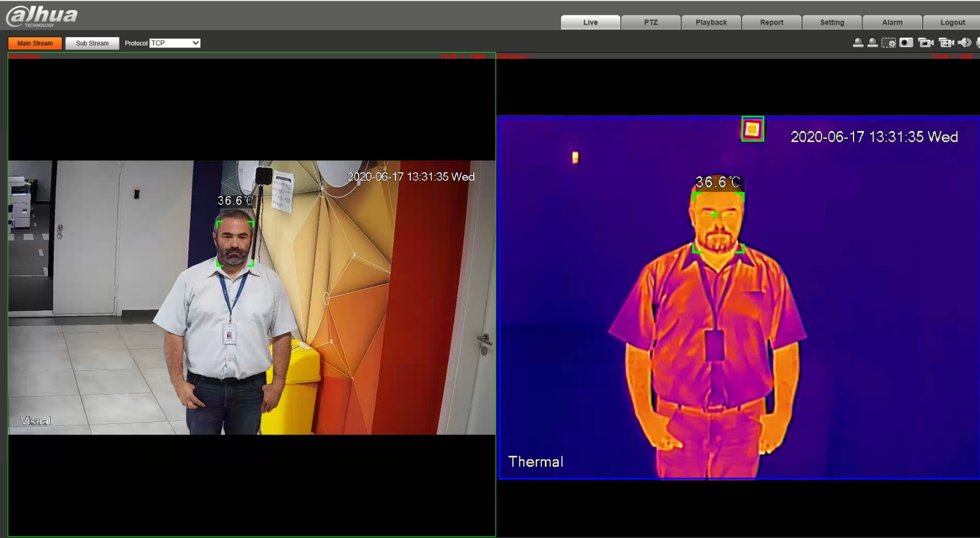This screenshot has height=538, width=980.
Task: Open the Setting tab
Action: [832, 22]
